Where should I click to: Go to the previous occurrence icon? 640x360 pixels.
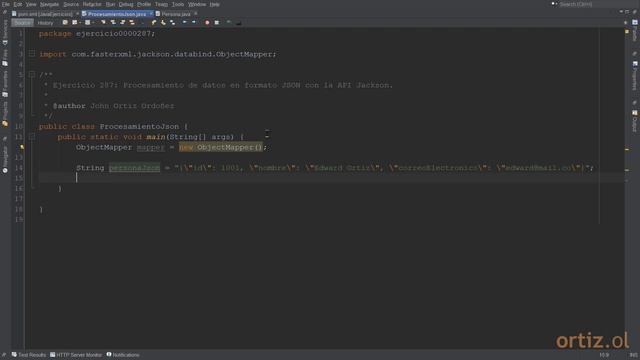[x=113, y=22]
